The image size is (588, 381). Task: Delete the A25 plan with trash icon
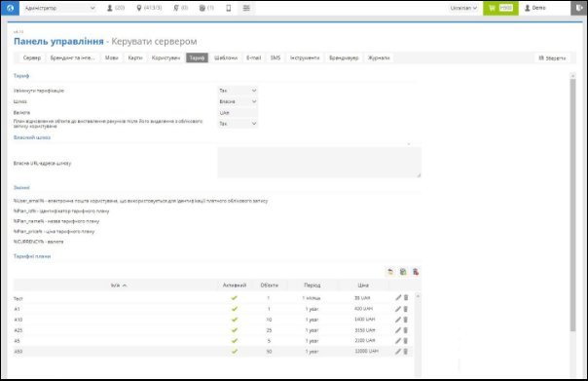click(x=406, y=330)
